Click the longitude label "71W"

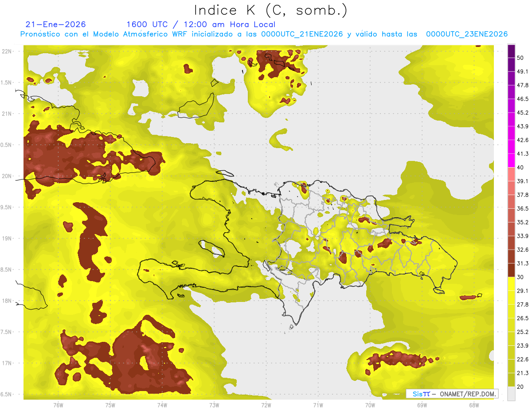[318, 405]
